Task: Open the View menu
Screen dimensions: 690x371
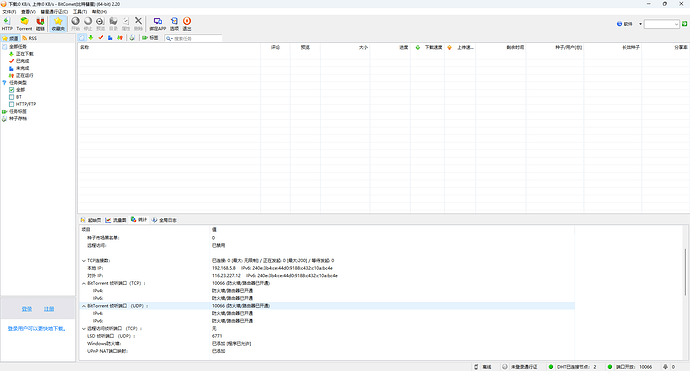Action: tap(28, 11)
